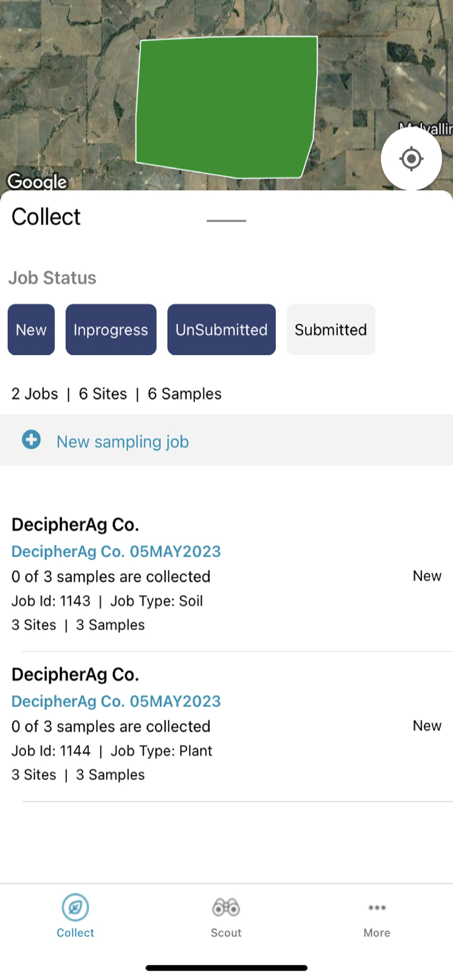Open the More ellipsis icon
Image resolution: width=453 pixels, height=980 pixels.
(x=377, y=908)
